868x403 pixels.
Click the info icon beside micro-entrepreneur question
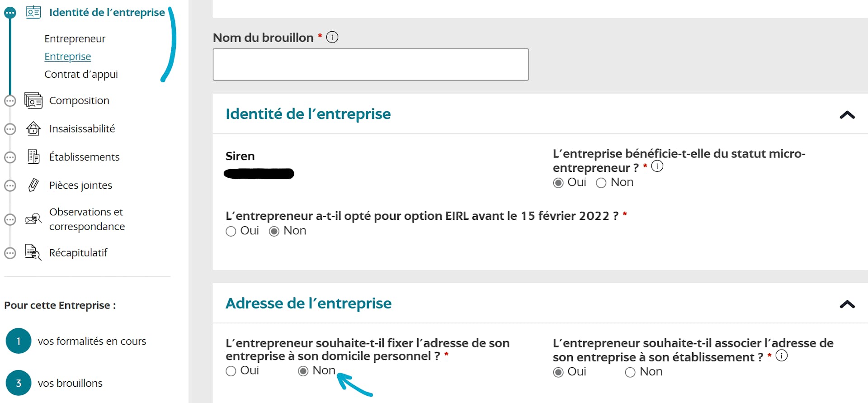[x=658, y=166]
